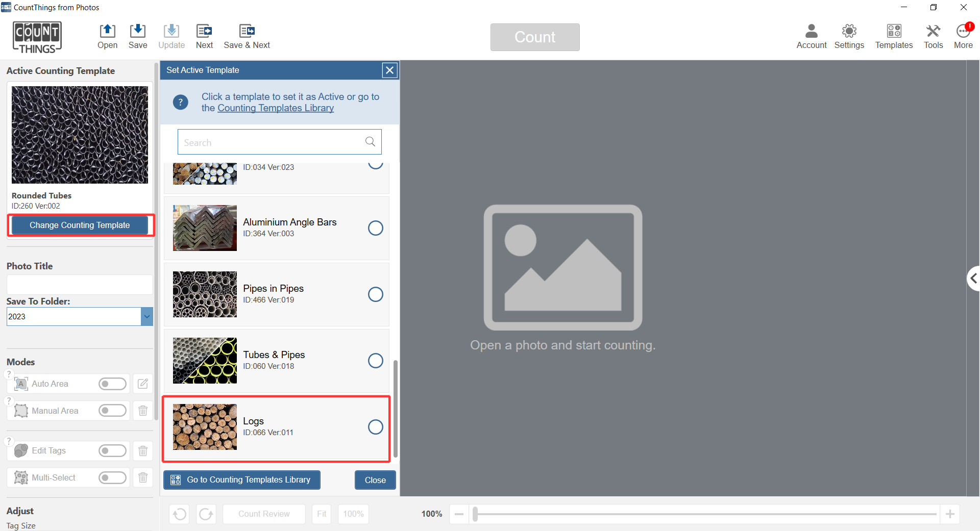Click the Photo Title input field

(80, 285)
